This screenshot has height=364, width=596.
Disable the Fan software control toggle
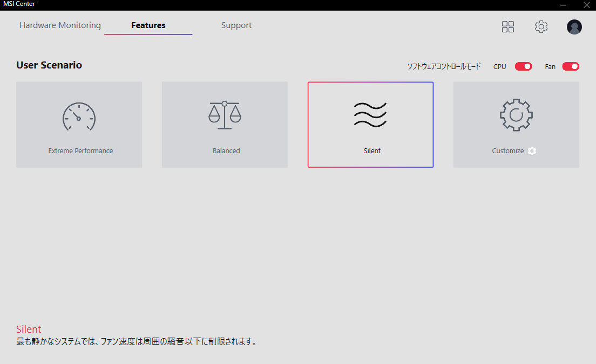pos(570,66)
